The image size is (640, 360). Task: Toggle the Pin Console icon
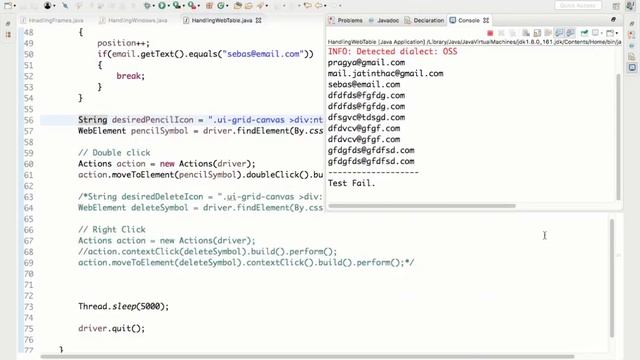(x=584, y=33)
